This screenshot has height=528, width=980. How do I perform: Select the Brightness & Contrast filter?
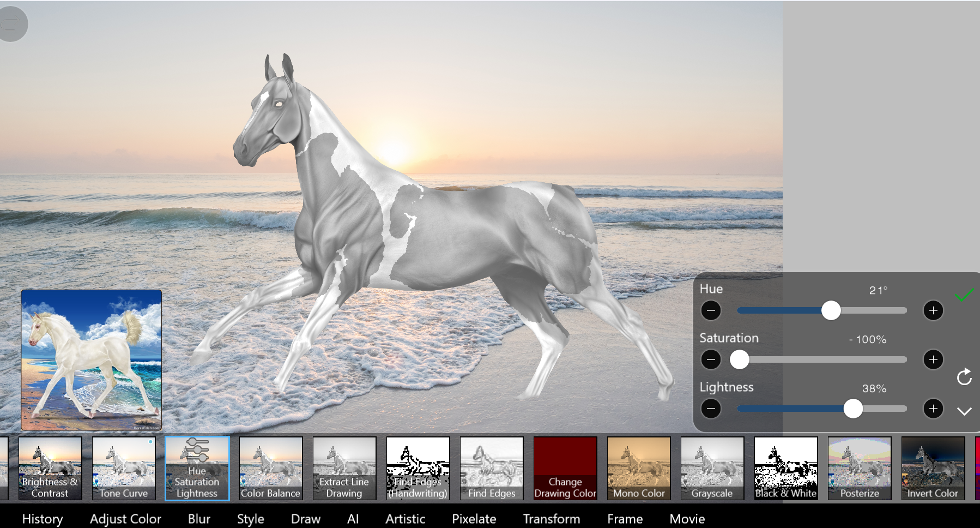coord(50,468)
